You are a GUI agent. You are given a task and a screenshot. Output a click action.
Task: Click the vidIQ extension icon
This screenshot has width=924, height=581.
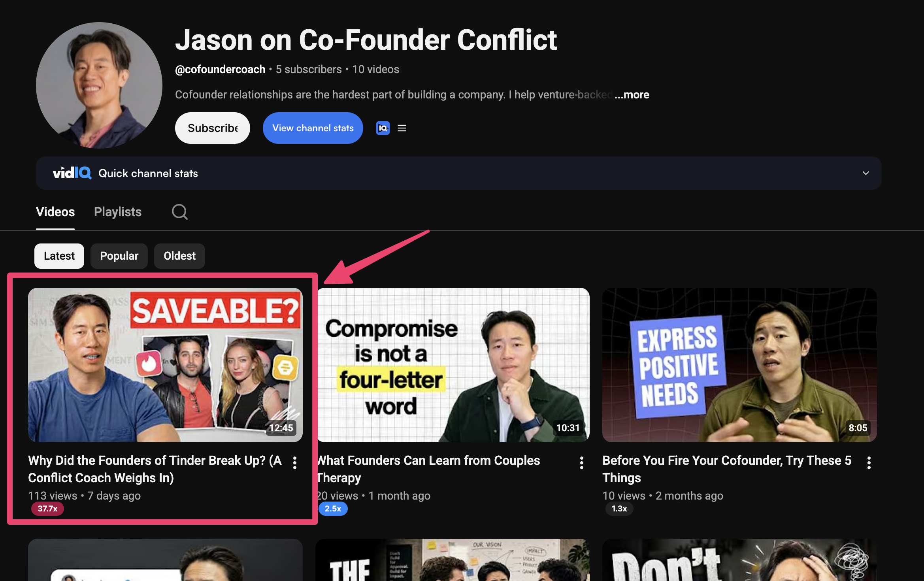pos(383,128)
